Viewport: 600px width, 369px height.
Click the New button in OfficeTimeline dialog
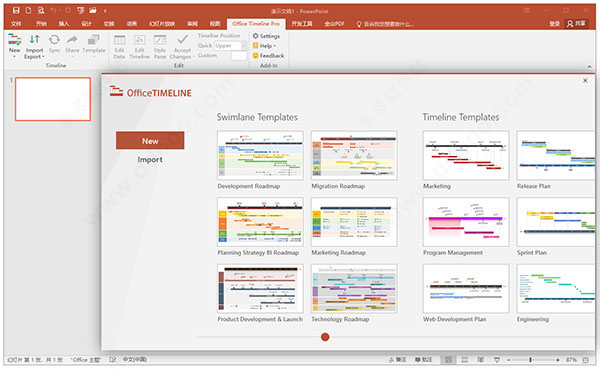[150, 140]
